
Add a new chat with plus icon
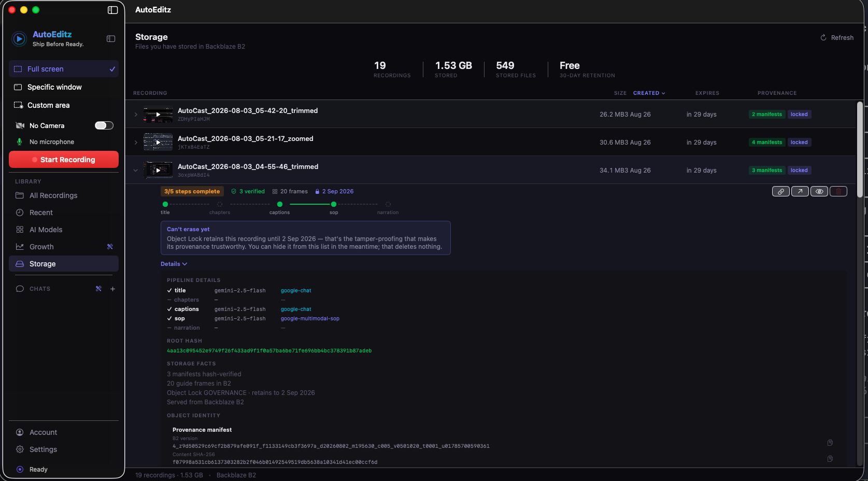[112, 289]
